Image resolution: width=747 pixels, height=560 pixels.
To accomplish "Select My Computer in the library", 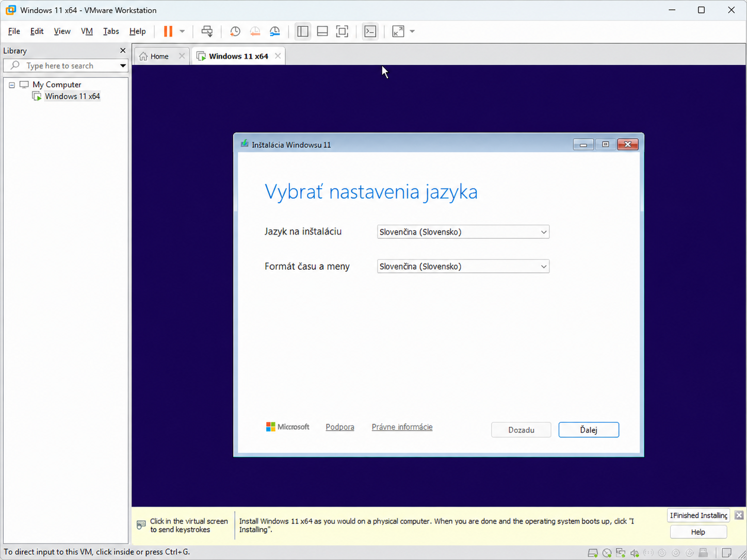I will [57, 85].
